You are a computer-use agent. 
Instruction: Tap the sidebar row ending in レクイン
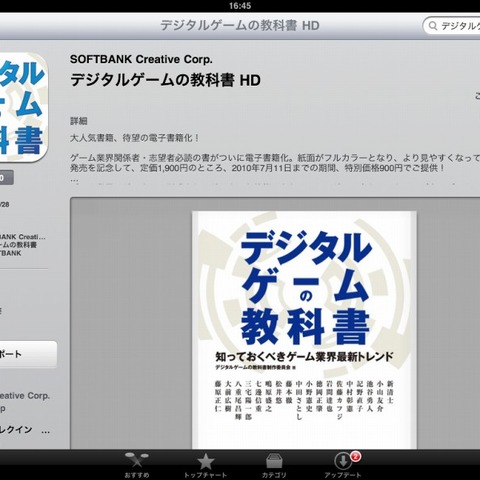click(25, 430)
